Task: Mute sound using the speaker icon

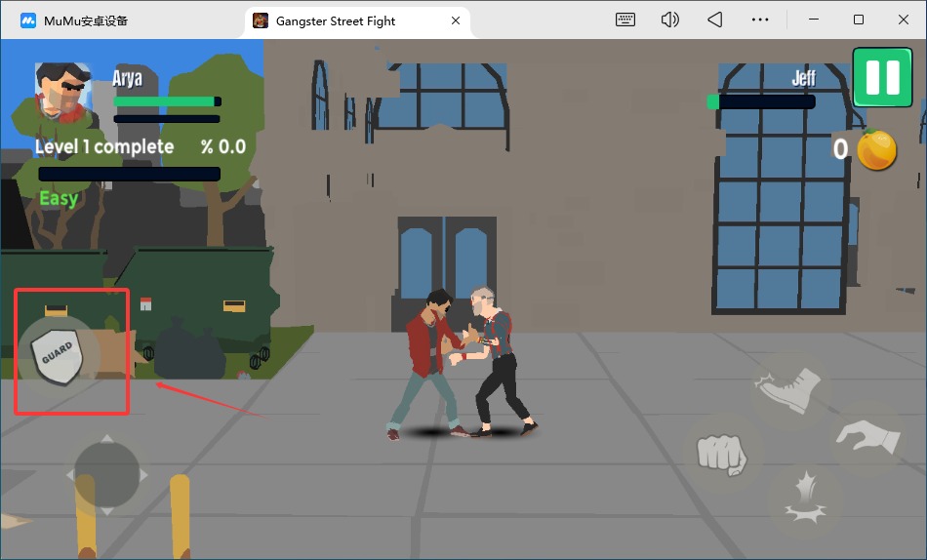Action: pos(669,20)
